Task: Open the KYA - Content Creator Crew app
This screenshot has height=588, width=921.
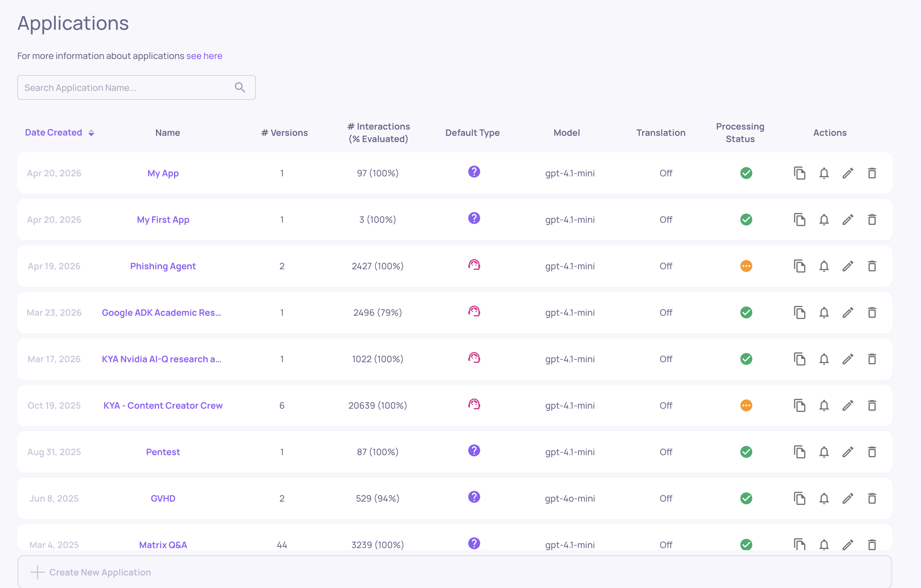Action: [x=163, y=406]
